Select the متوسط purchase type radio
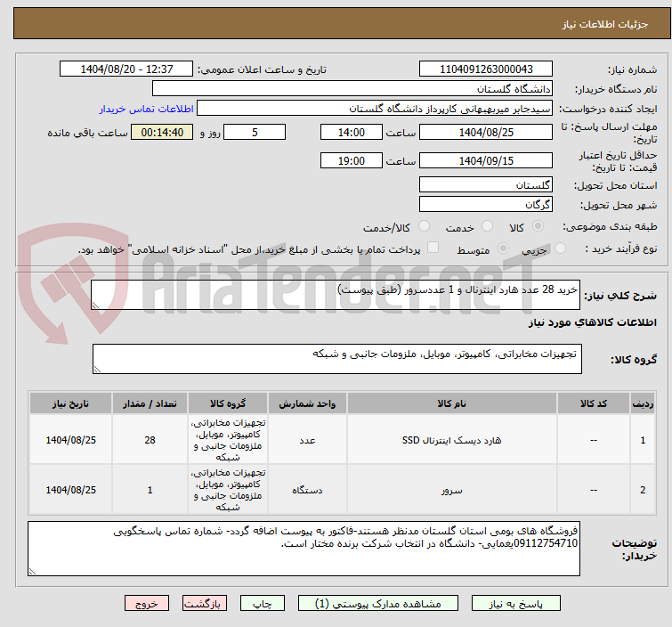 503,248
